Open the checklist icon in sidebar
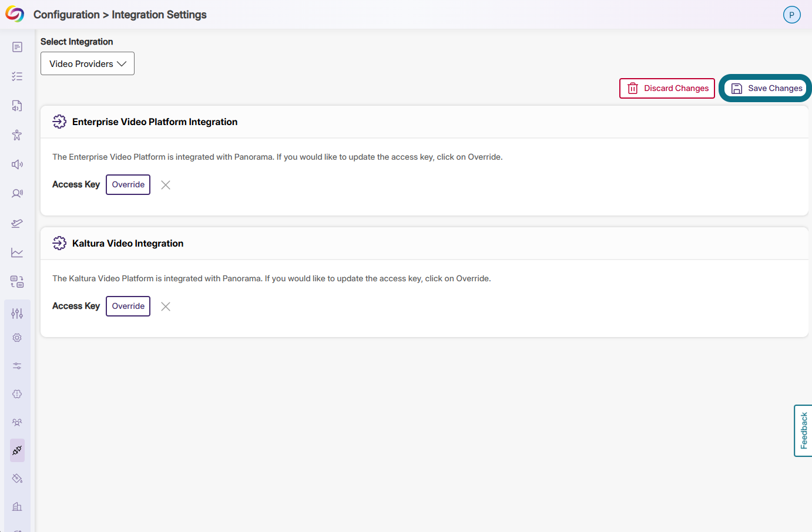This screenshot has width=812, height=532. pos(17,76)
